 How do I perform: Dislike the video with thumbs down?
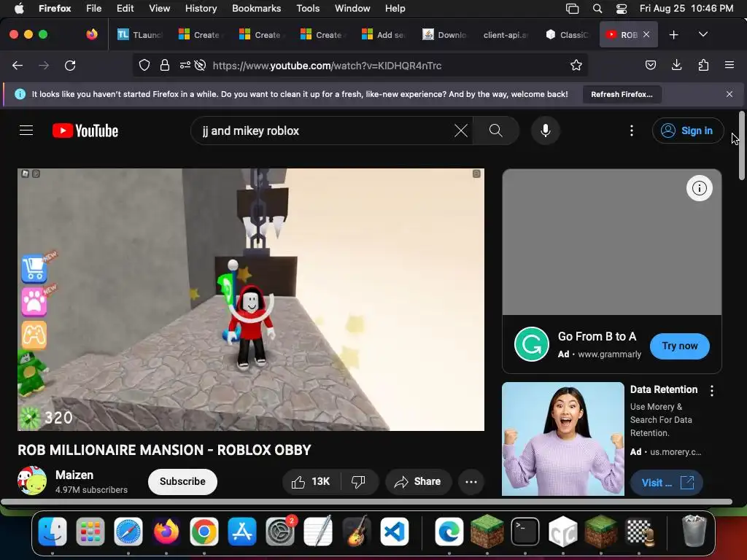(x=358, y=482)
